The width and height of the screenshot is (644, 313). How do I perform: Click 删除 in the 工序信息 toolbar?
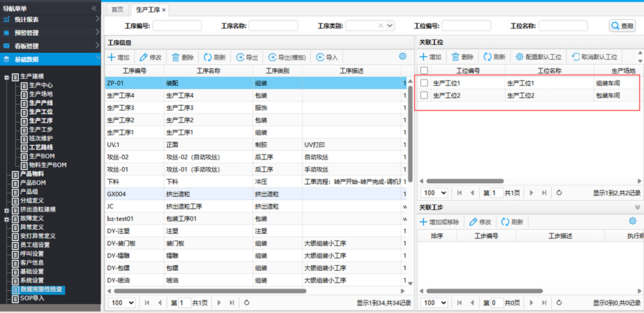(183, 57)
